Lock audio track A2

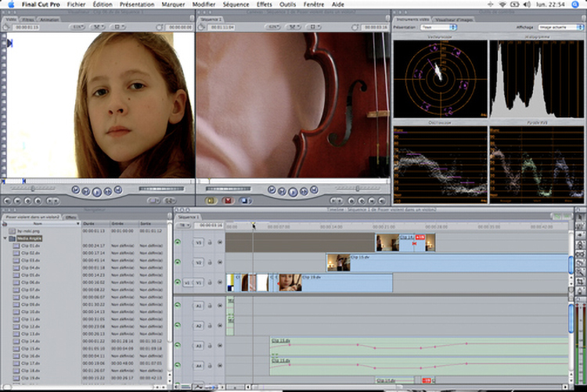pos(210,325)
